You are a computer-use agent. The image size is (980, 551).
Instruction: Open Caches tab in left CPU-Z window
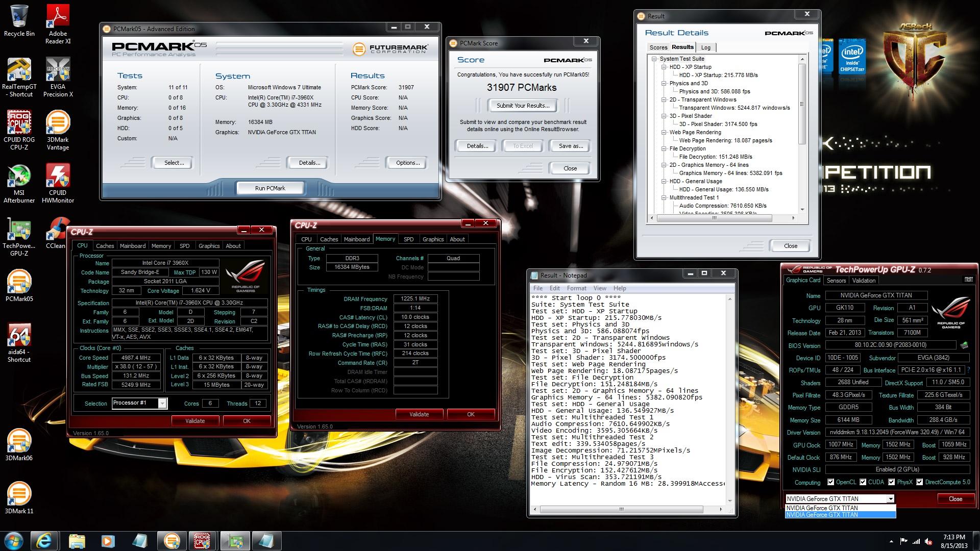click(x=105, y=246)
